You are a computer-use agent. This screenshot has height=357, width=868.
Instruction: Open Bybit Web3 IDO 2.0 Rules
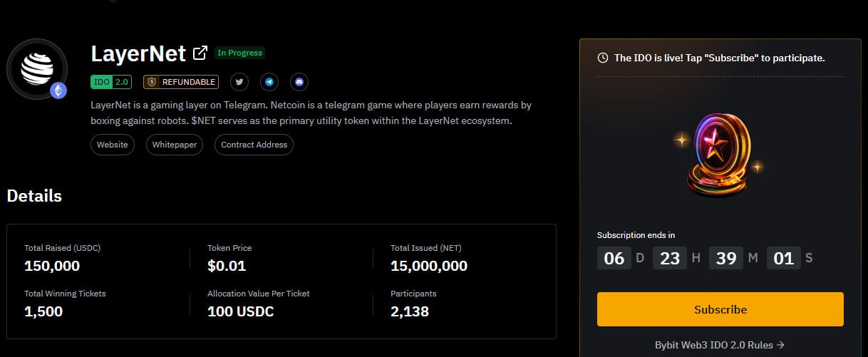pyautogui.click(x=720, y=345)
